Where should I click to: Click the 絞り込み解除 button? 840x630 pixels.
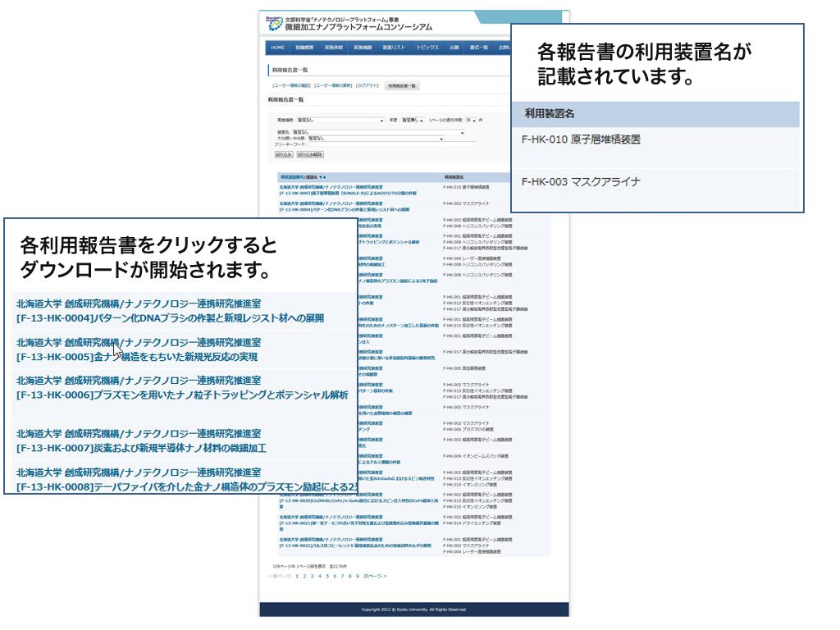[x=311, y=154]
